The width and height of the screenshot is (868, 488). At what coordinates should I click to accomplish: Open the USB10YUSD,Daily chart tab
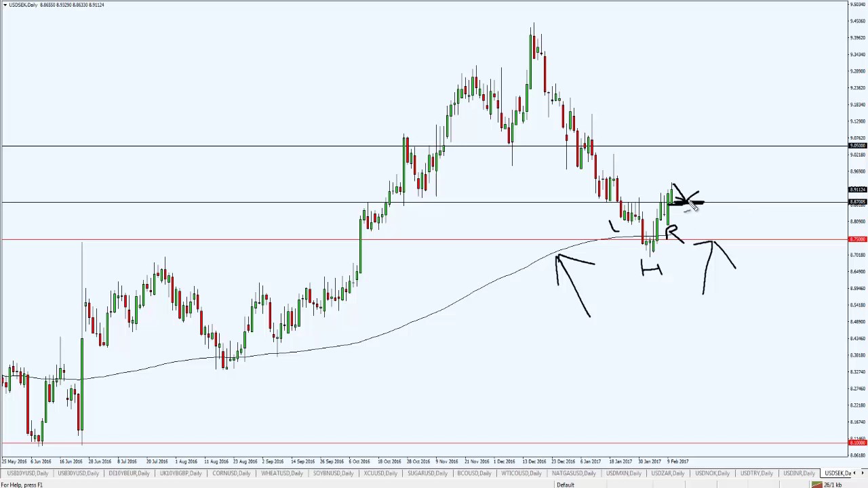coord(27,473)
